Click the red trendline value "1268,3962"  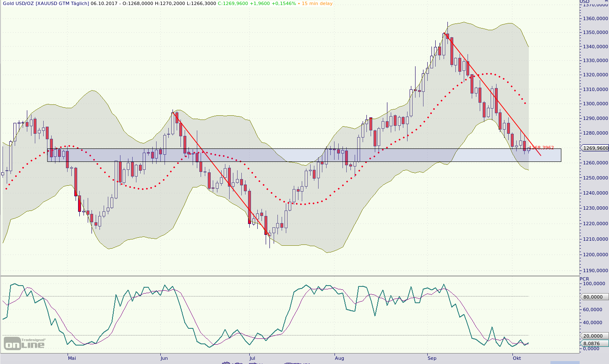click(542, 148)
